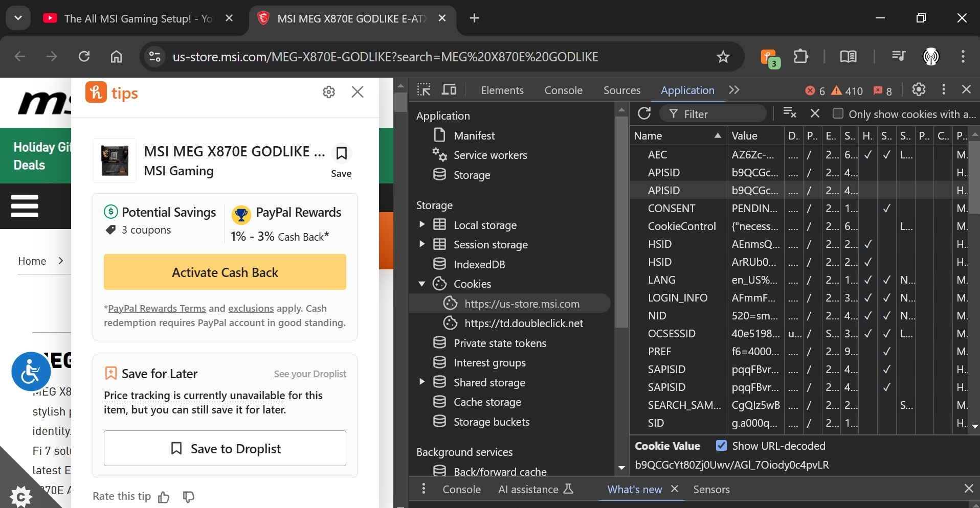Close the Honey tips panel
980x508 pixels.
pyautogui.click(x=358, y=92)
